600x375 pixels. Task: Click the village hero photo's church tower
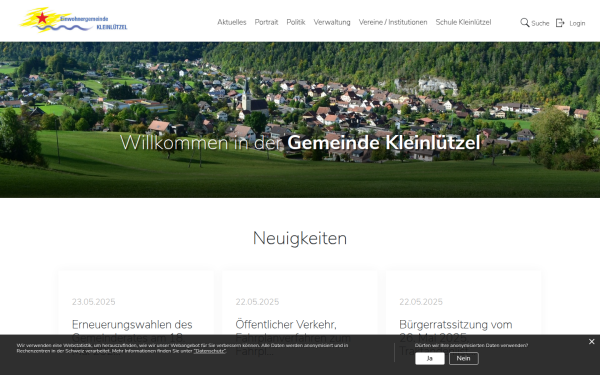point(246,95)
